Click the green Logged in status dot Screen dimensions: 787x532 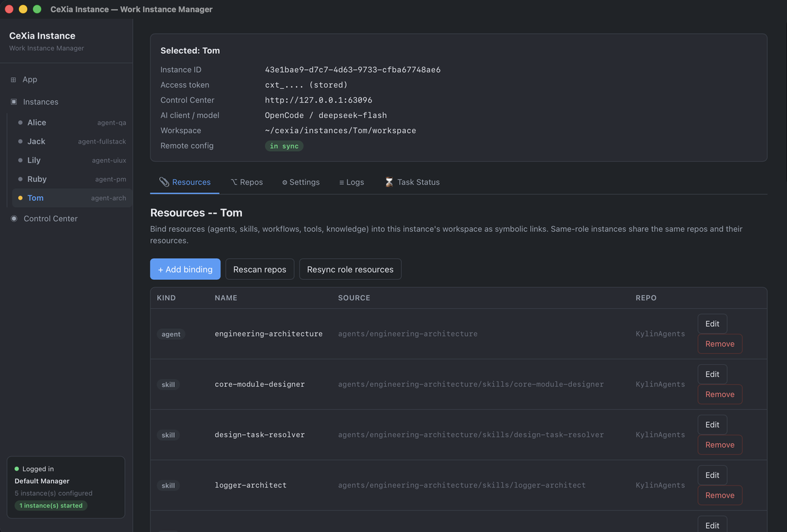click(17, 469)
